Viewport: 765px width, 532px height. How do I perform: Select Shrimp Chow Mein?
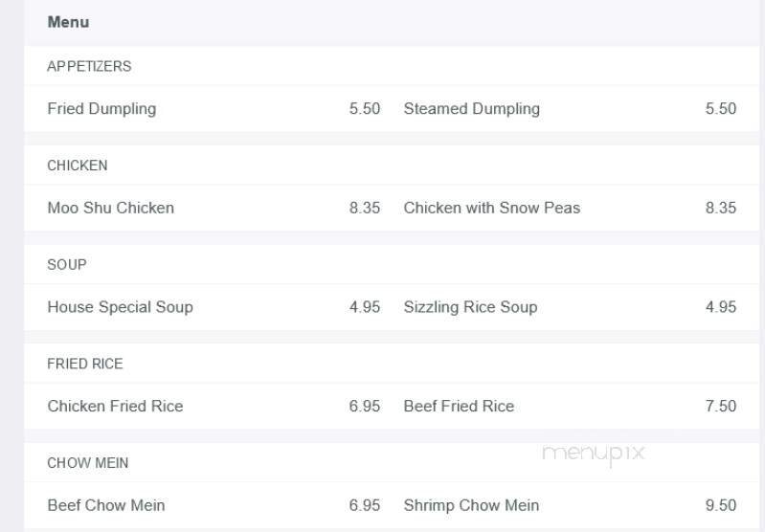coord(471,505)
